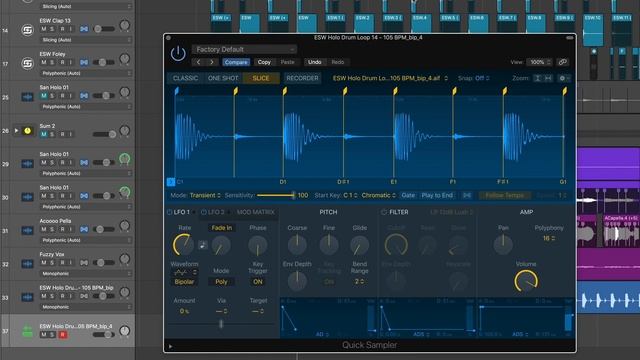Expand Sum 2 track stack triangle
This screenshot has height=360, width=640.
click(x=16, y=131)
